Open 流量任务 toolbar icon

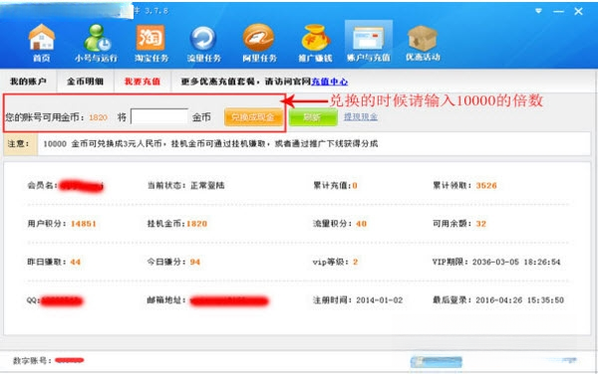coord(204,43)
